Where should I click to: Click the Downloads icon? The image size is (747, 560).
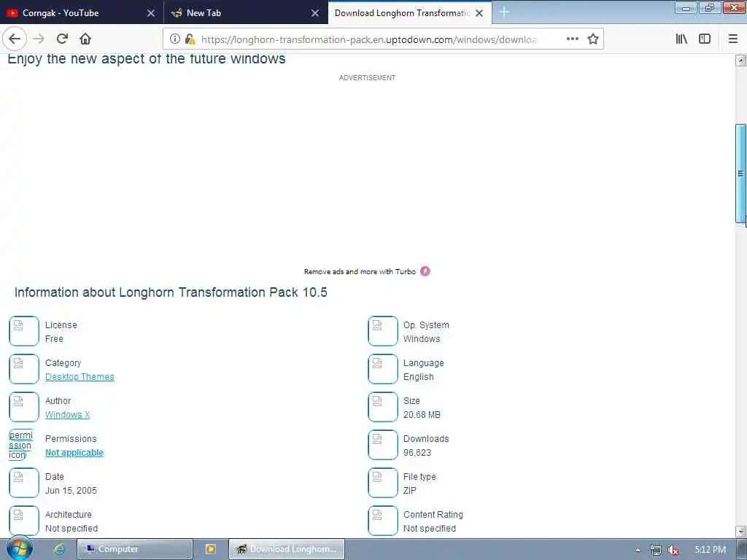point(382,445)
